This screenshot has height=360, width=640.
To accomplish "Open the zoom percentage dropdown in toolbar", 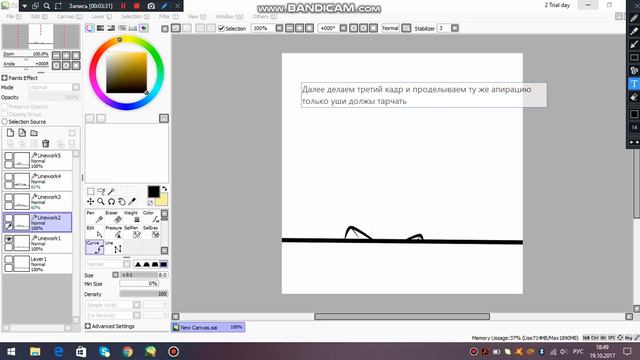I will pos(279,28).
